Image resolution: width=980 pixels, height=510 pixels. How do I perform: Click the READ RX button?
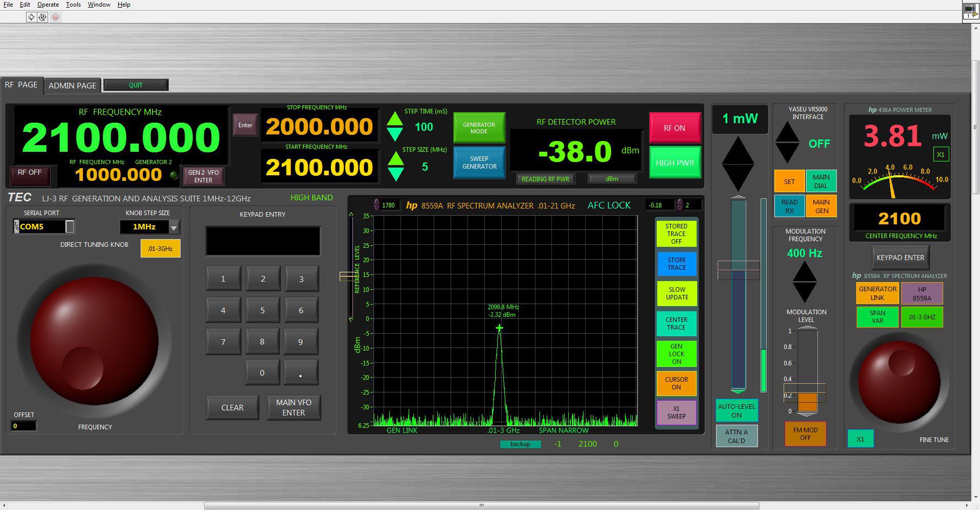point(789,206)
